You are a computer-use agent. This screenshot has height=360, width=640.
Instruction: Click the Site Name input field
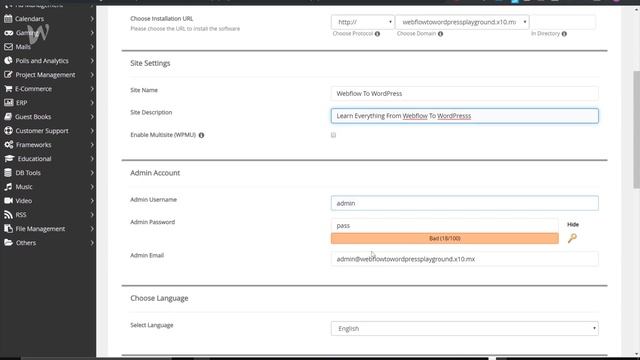464,93
